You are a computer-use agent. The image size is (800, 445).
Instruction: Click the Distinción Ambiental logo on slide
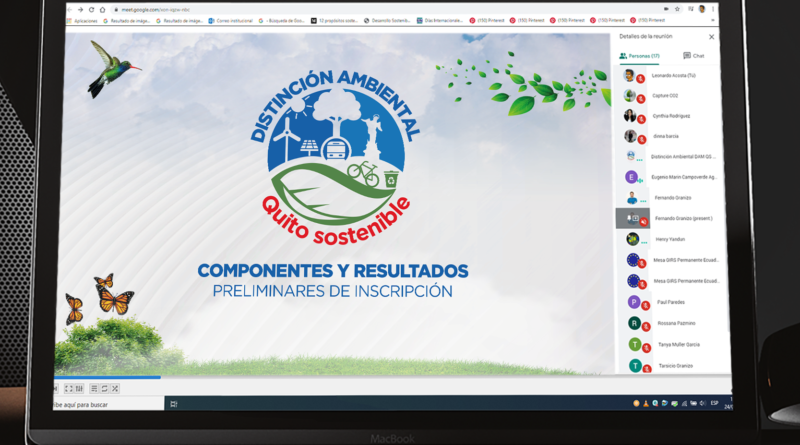coord(335,157)
